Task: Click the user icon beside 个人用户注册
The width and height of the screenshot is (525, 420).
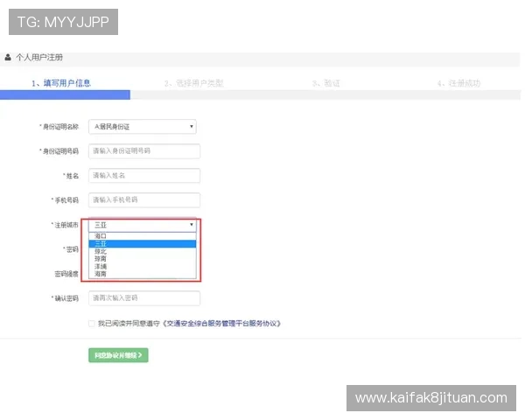Action: tap(8, 57)
